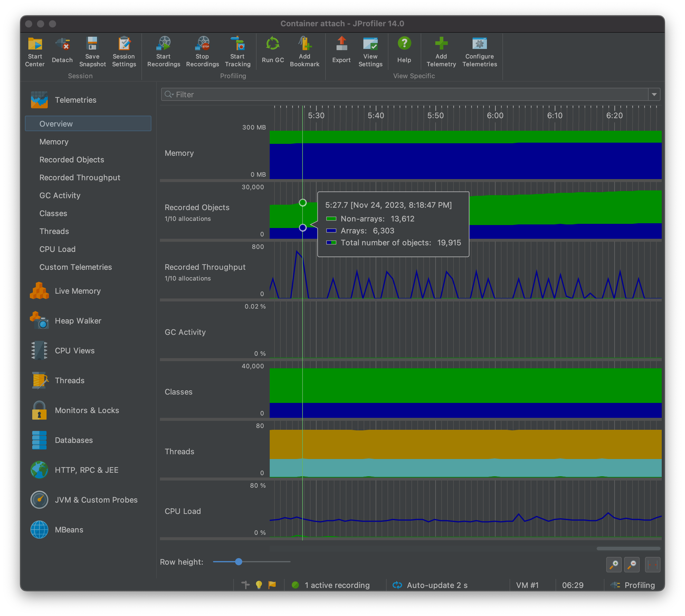Click the zoom in magnifier button
This screenshot has height=616, width=685.
(x=614, y=565)
